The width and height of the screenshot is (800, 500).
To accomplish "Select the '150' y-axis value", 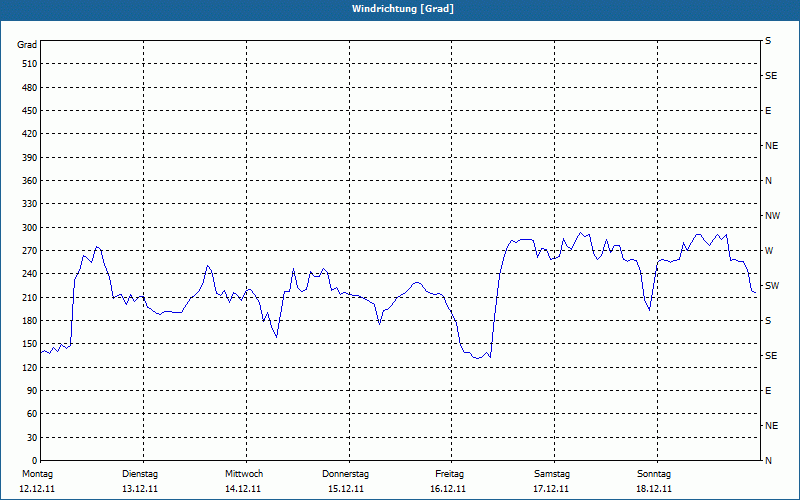I will pyautogui.click(x=30, y=344).
